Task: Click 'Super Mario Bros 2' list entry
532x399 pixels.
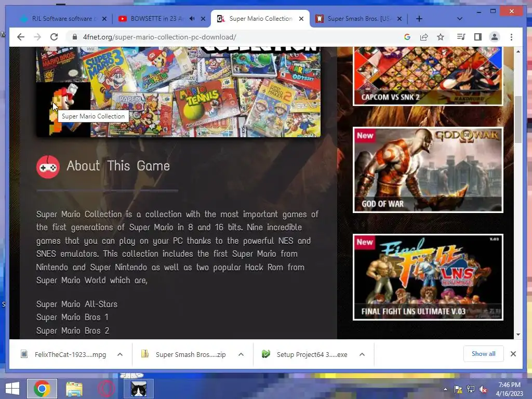Action: tap(73, 330)
